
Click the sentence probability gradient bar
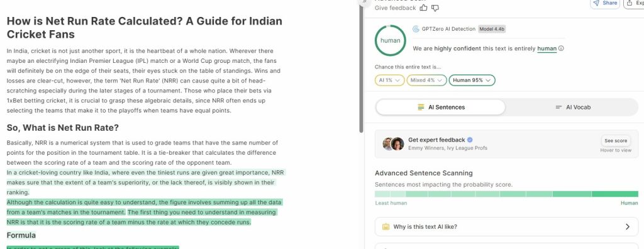click(x=506, y=194)
